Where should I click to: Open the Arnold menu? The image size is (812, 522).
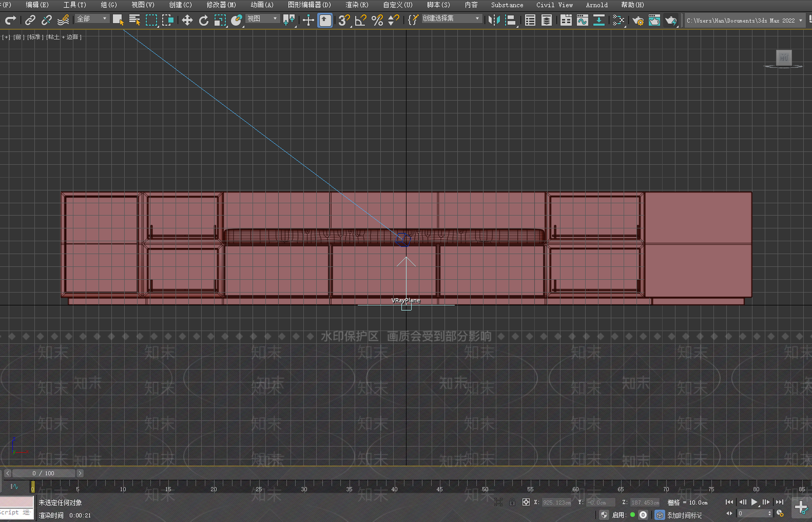[x=596, y=5]
